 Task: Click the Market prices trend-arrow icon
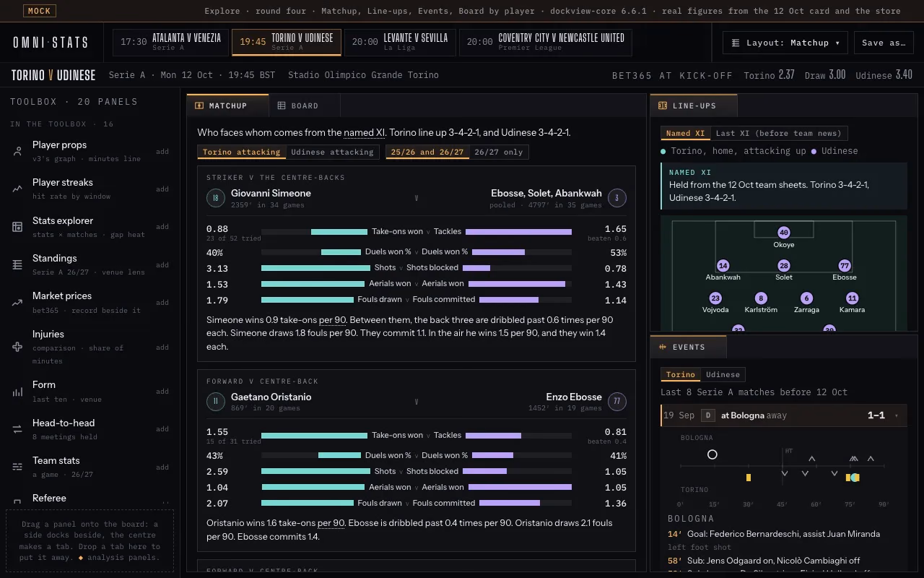click(17, 303)
